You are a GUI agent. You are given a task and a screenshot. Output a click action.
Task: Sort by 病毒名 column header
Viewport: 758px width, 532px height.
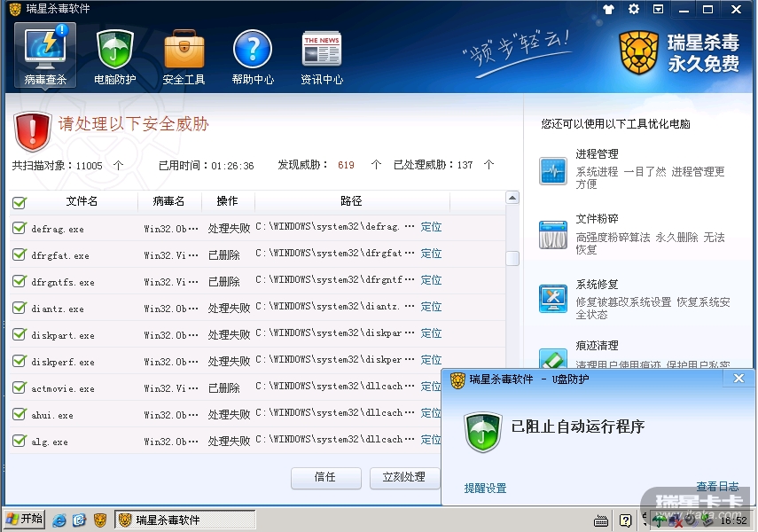(x=169, y=201)
